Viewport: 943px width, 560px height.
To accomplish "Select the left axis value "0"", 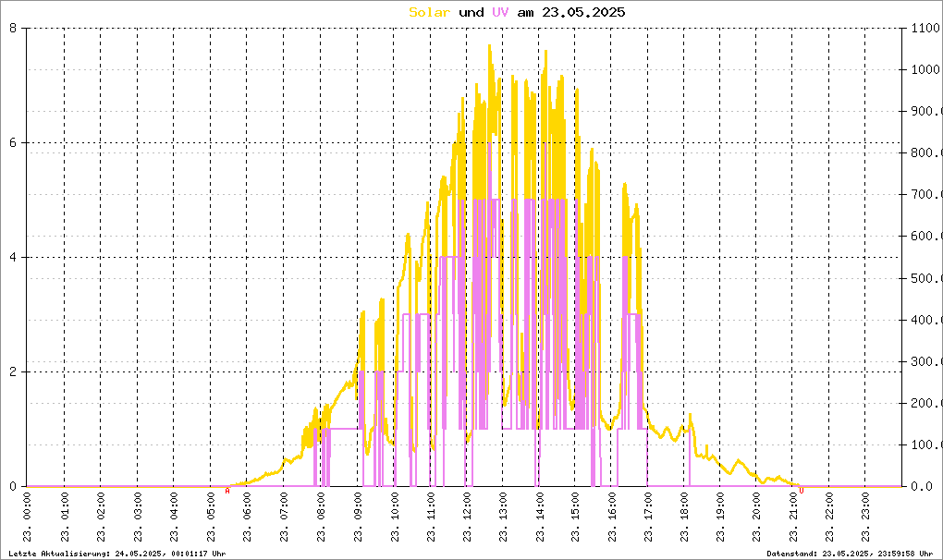I will [x=13, y=486].
